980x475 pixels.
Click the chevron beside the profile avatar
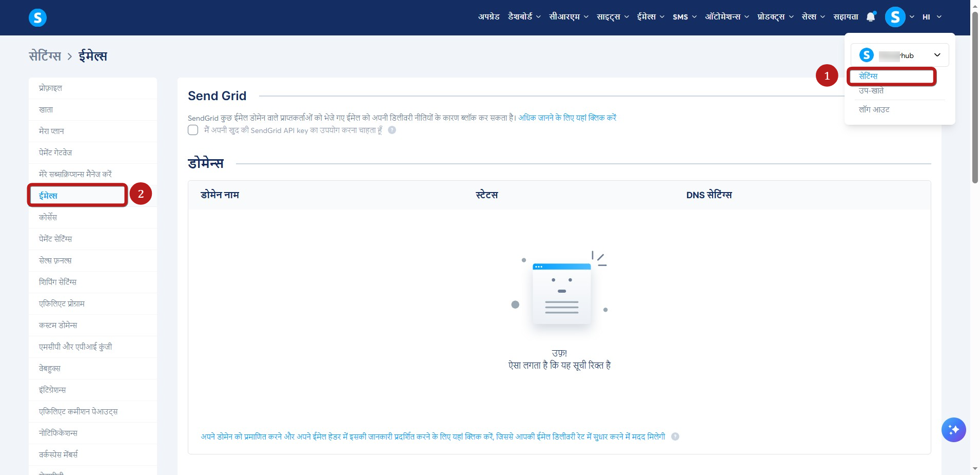tap(912, 17)
